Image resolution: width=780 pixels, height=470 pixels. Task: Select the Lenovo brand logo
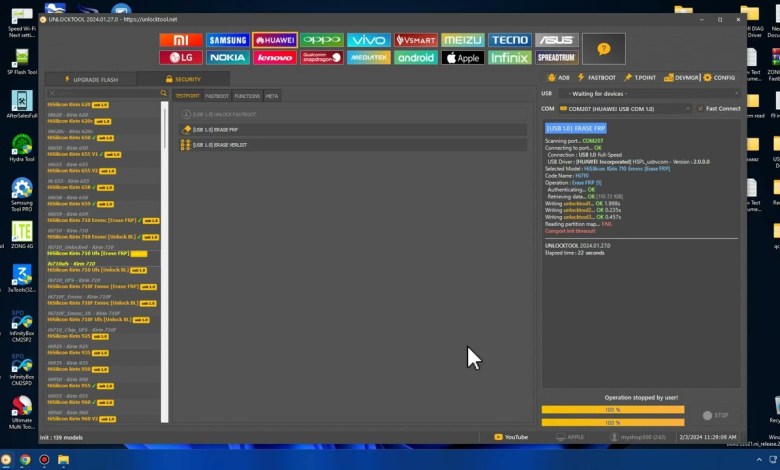click(275, 58)
